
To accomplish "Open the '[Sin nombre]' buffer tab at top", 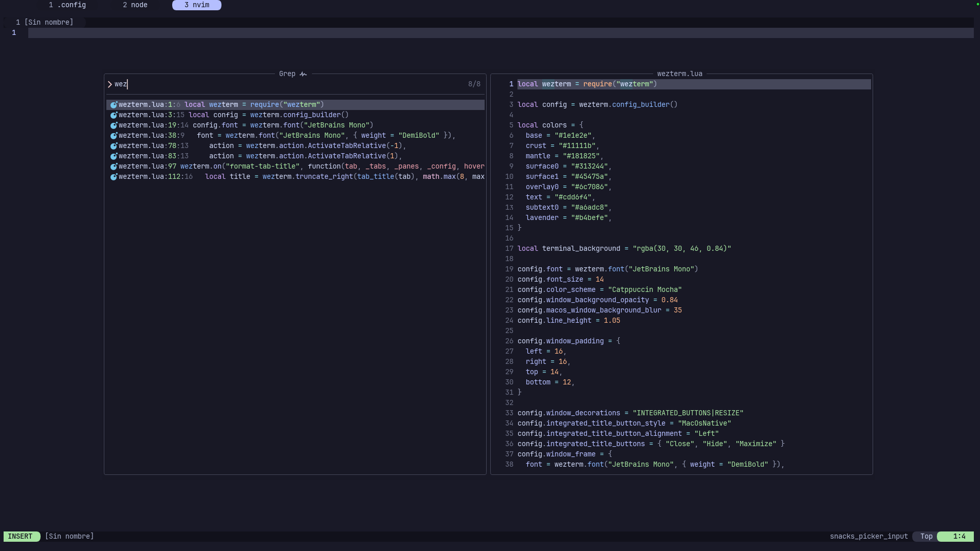I will [x=45, y=23].
